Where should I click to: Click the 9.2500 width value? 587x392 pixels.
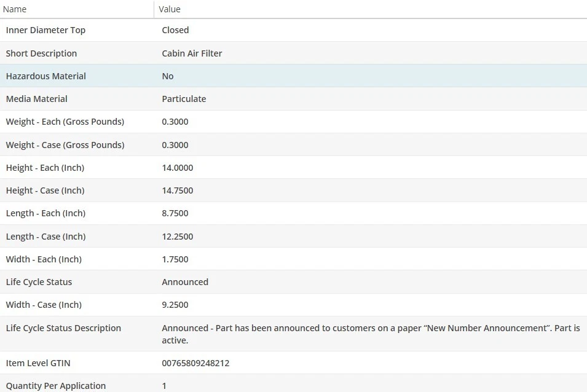[175, 305]
